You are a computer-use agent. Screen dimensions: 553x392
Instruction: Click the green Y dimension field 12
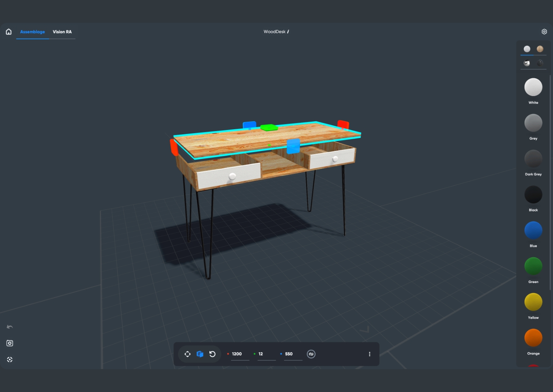[267, 354]
